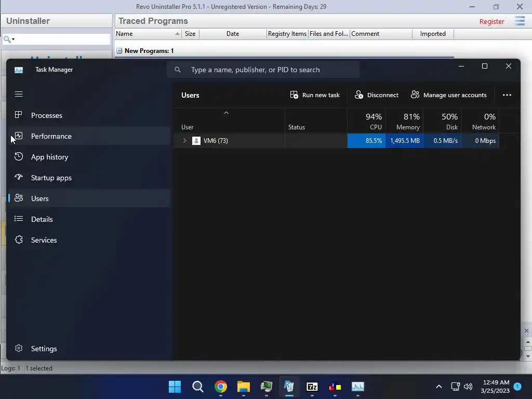532x399 pixels.
Task: Sort Revo list by Registry Items
Action: click(x=287, y=34)
